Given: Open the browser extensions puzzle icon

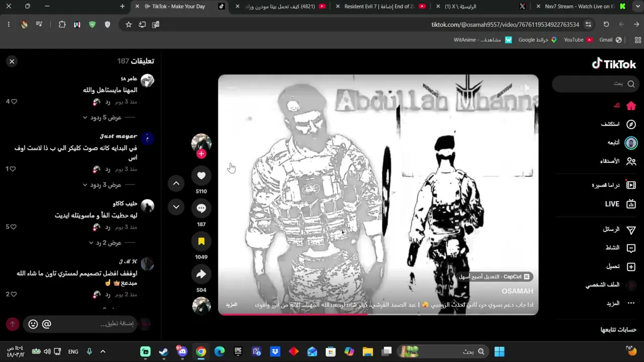Looking at the screenshot, I should 62,24.
